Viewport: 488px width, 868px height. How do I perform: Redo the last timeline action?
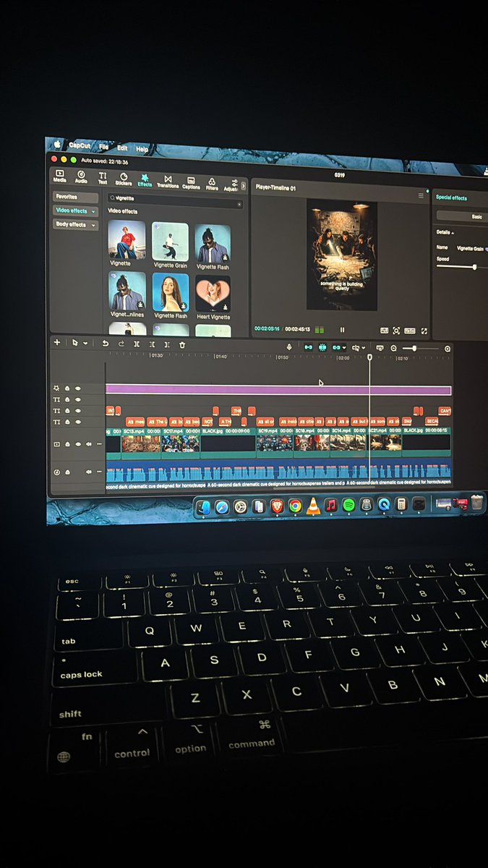[x=121, y=344]
